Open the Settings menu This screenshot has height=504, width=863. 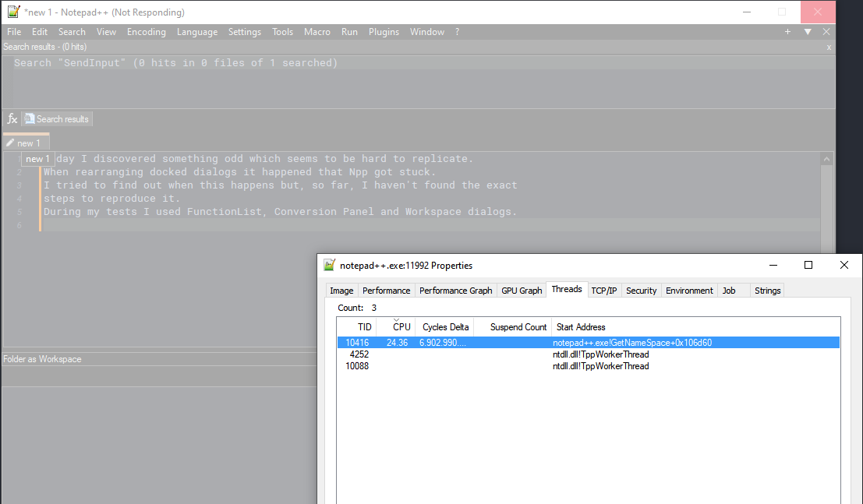(x=245, y=32)
